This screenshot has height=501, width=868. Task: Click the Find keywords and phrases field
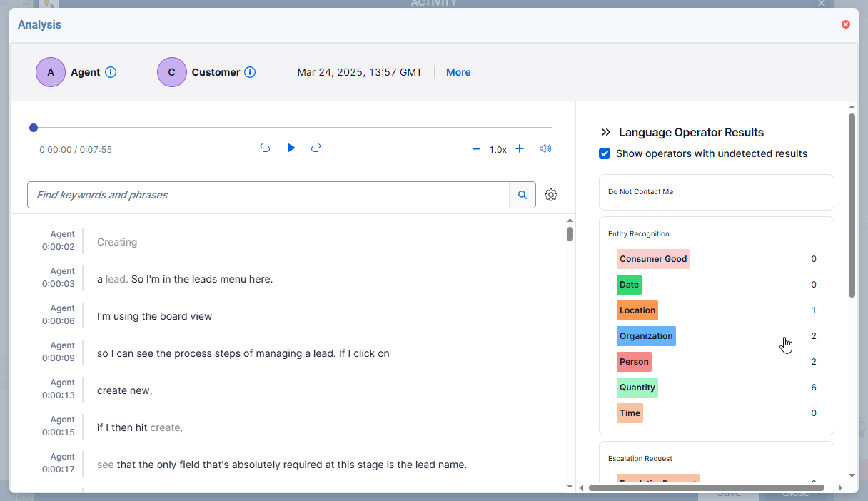point(268,195)
